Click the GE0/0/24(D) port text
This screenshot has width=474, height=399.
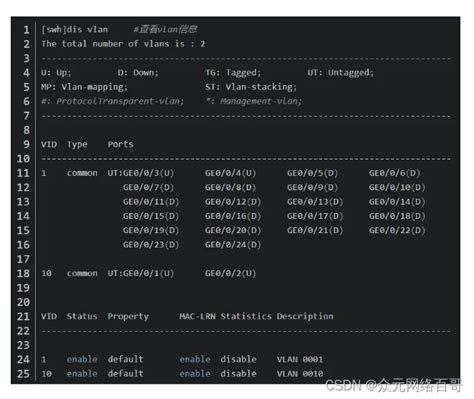pos(233,245)
